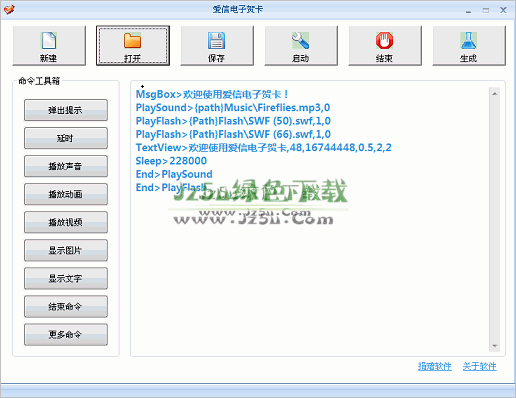Image resolution: width=516 pixels, height=398 pixels.
Task: Close the 爱信电子贺卡 window
Action: pyautogui.click(x=503, y=10)
